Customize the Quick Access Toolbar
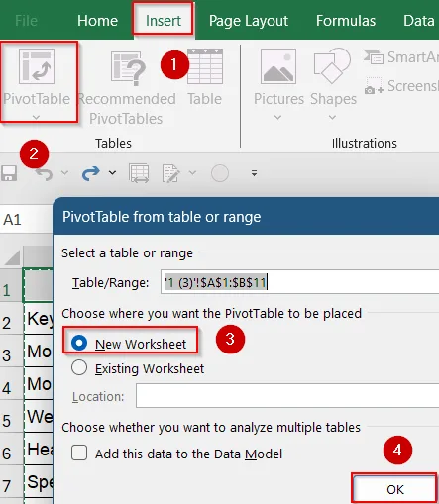 point(254,173)
